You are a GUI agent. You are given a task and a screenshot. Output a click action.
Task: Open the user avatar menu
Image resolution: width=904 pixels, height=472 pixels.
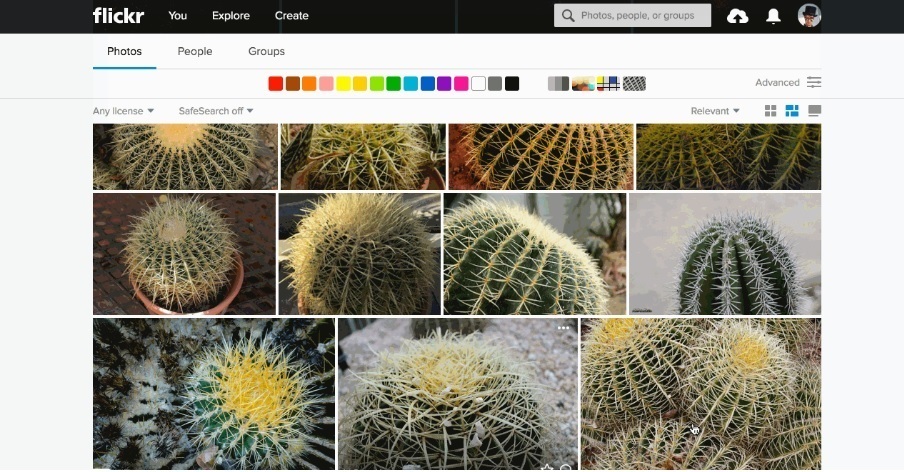click(809, 15)
